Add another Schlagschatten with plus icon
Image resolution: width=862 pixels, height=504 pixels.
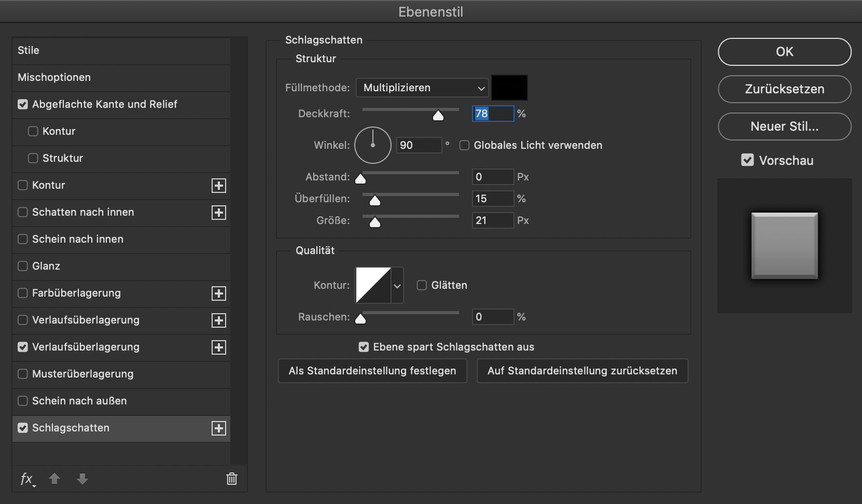219,428
